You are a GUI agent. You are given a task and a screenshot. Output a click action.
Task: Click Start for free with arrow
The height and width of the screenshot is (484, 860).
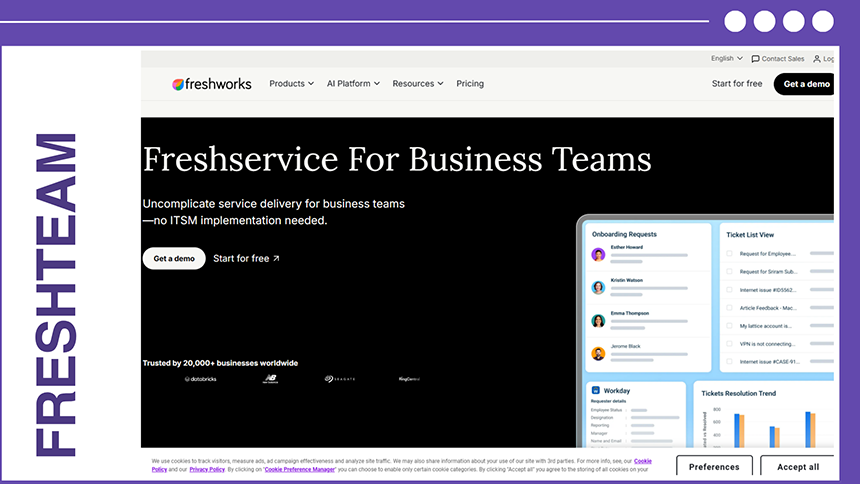point(246,258)
